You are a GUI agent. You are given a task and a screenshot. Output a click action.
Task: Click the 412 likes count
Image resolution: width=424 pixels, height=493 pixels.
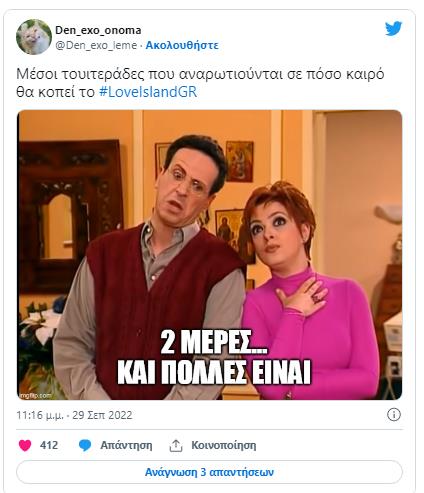(x=49, y=445)
